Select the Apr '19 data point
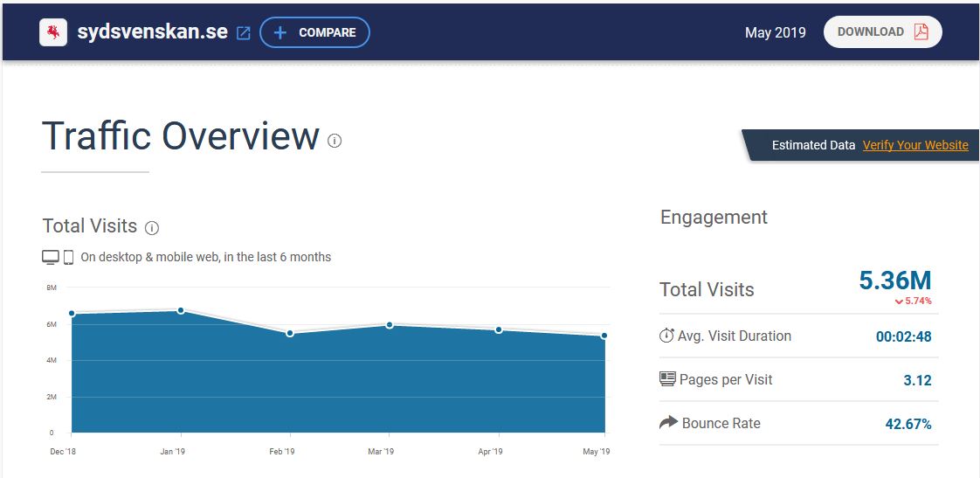980x478 pixels. [x=499, y=329]
